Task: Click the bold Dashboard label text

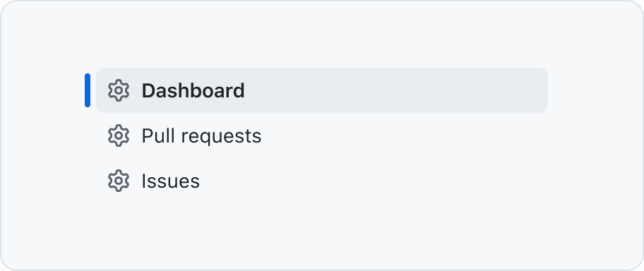Action: tap(193, 91)
